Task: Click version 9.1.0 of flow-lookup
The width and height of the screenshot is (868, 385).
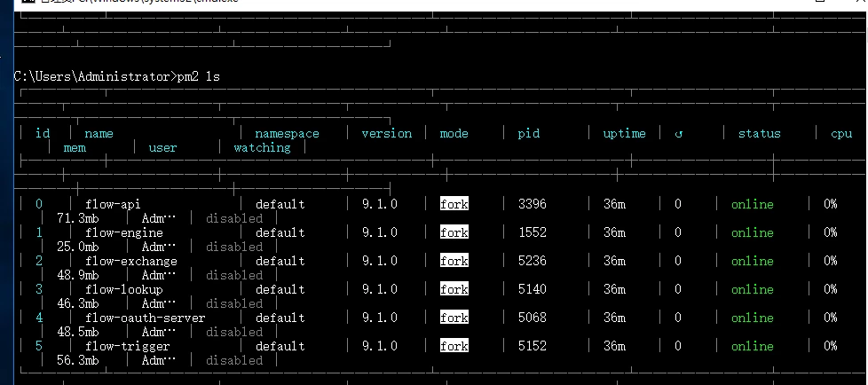Action: [380, 289]
